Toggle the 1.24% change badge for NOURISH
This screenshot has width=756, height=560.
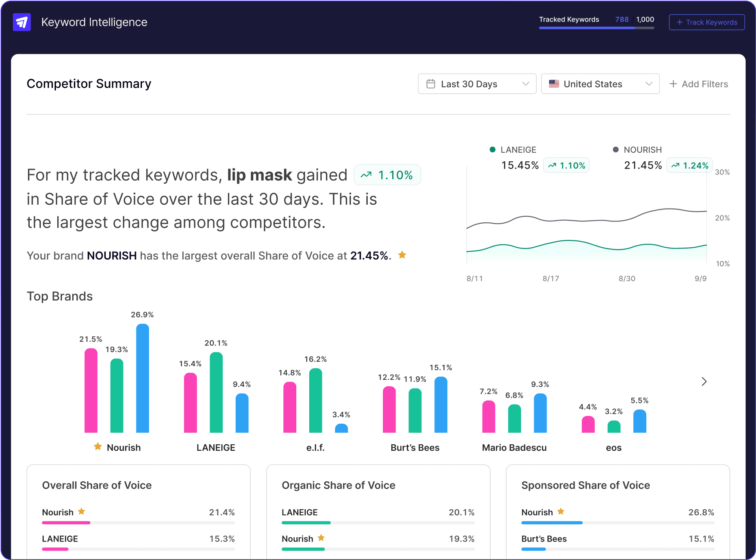(x=689, y=165)
